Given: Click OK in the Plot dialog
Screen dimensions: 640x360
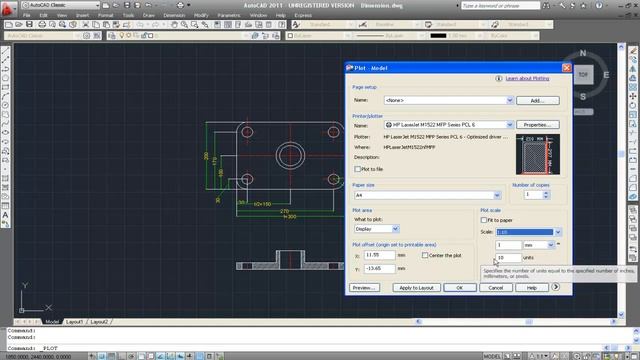Looking at the screenshot, I should point(460,288).
